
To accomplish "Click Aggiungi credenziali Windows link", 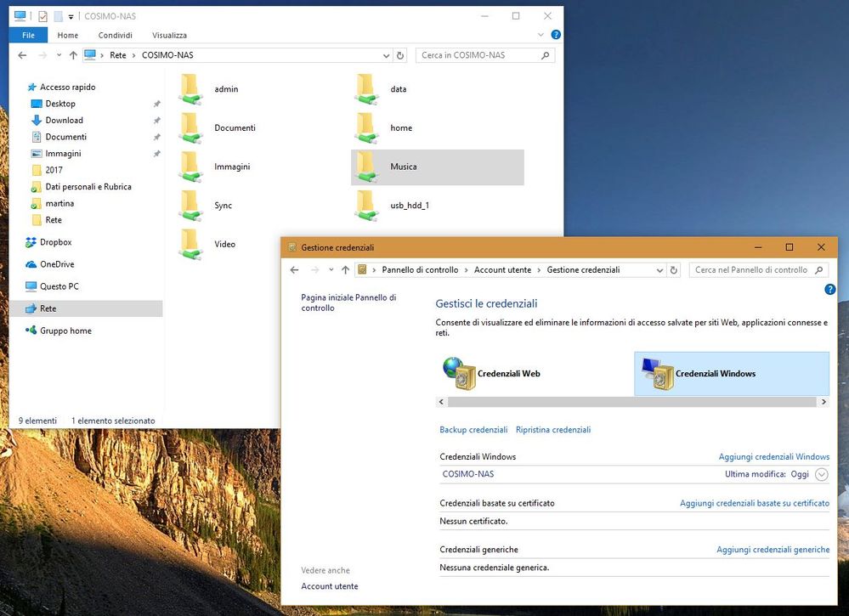I will (x=773, y=457).
